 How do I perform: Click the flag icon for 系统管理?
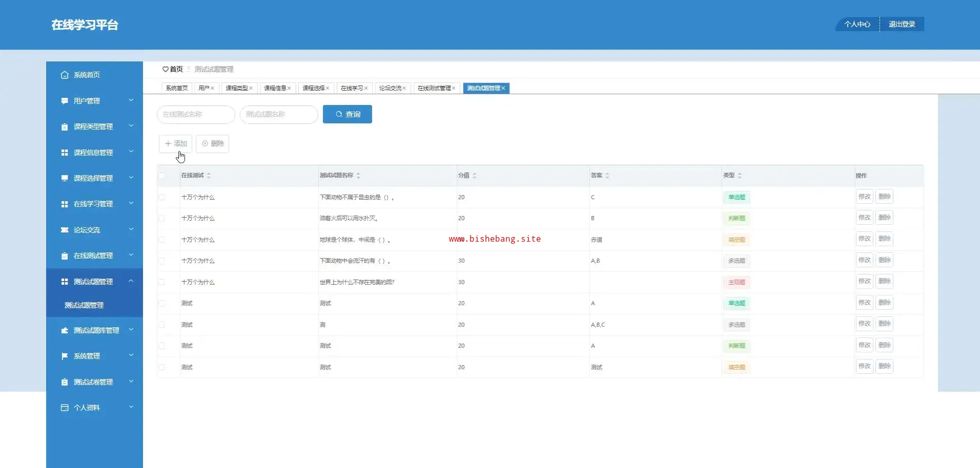65,356
